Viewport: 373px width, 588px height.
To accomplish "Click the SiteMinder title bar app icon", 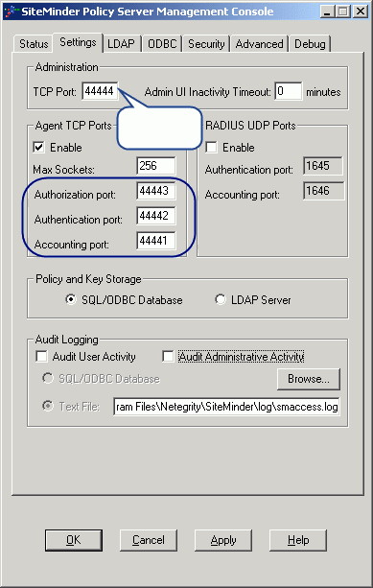I will (12, 12).
